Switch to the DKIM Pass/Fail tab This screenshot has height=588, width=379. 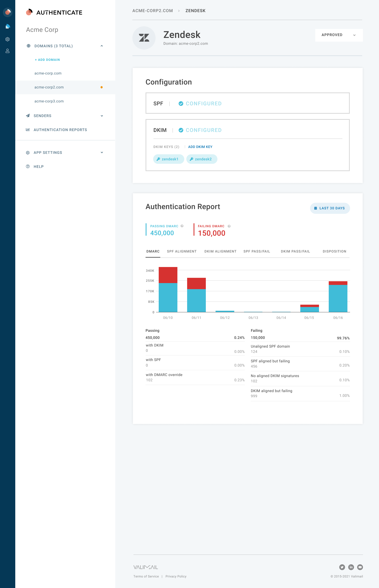(295, 251)
